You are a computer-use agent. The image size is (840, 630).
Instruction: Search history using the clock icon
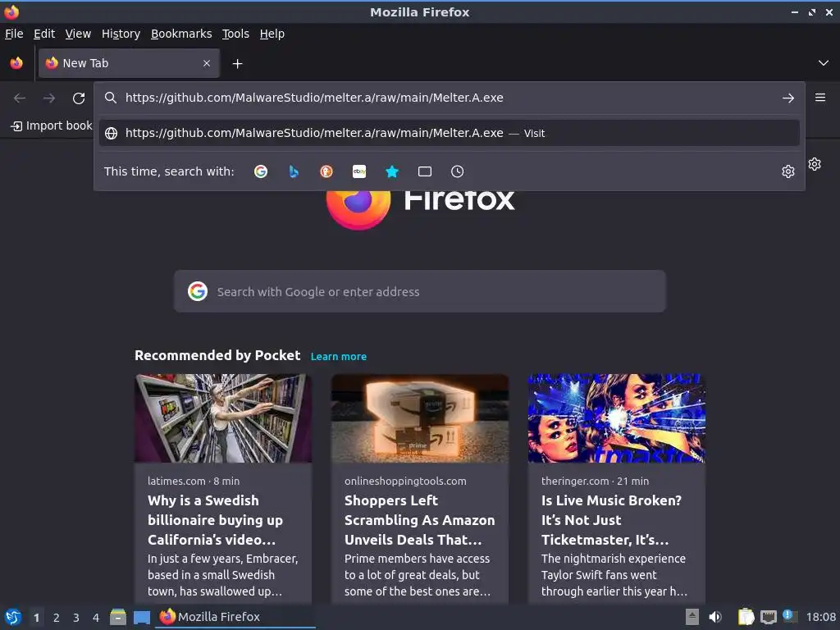click(x=457, y=171)
